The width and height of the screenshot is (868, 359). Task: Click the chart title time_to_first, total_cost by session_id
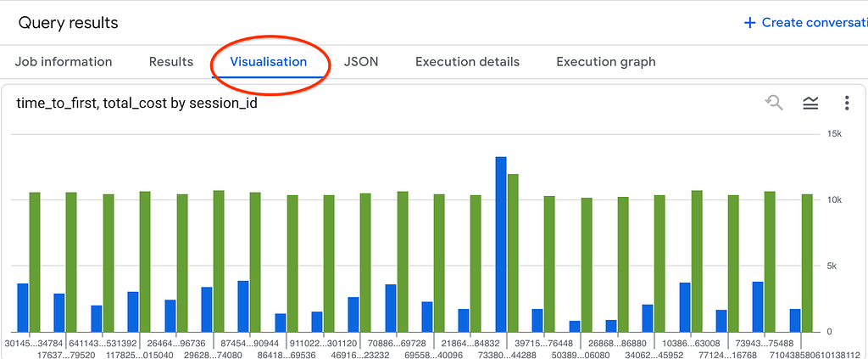click(x=136, y=103)
